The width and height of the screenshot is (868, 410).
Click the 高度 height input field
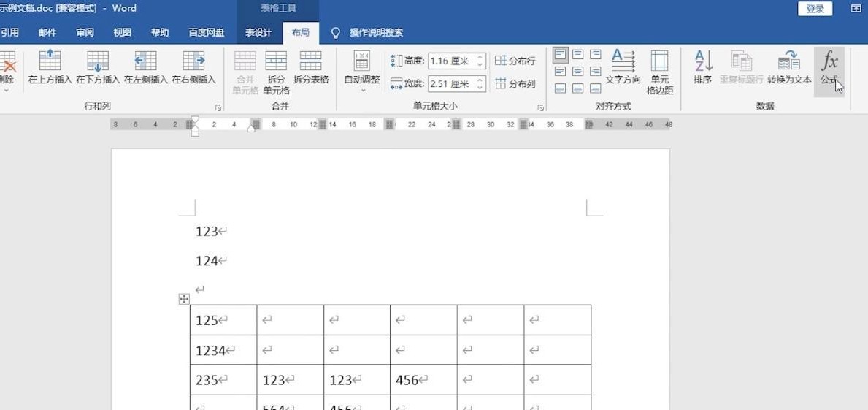click(451, 61)
